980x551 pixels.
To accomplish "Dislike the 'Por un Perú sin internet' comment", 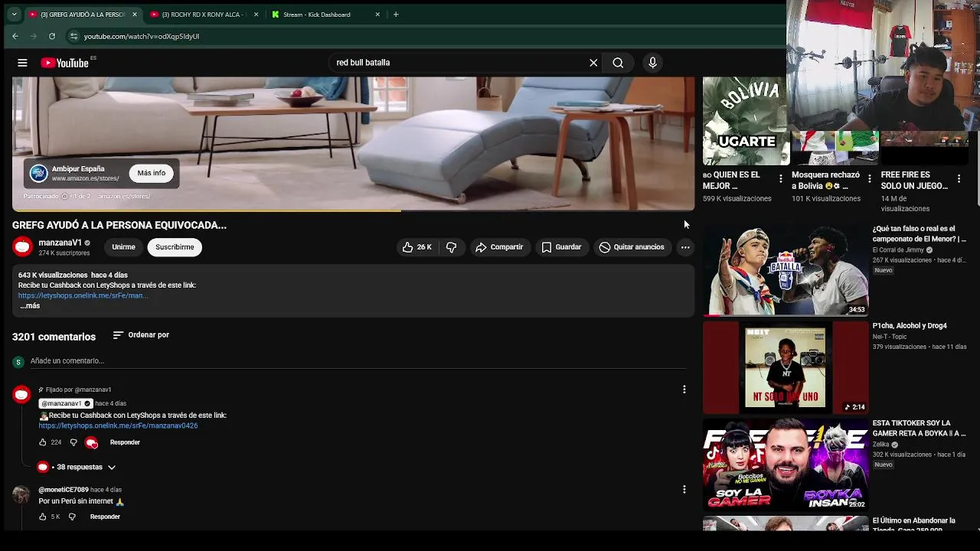I will [72, 517].
